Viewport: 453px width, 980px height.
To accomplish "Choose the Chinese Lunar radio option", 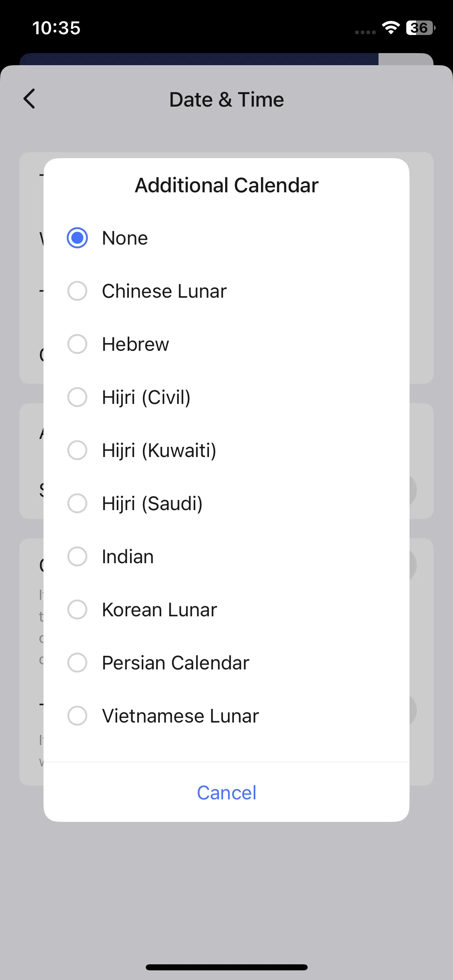I will point(77,291).
